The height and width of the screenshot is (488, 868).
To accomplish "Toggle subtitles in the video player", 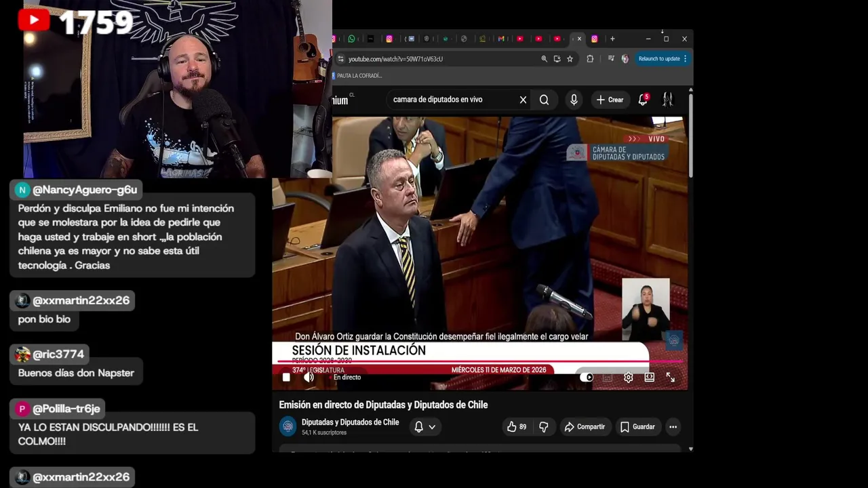I will [x=608, y=378].
